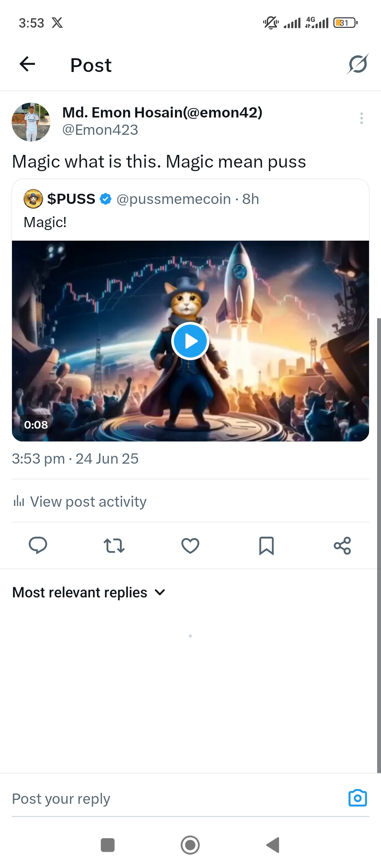
Task: Open Md. Emon Hosain's profile picture
Action: tap(31, 122)
